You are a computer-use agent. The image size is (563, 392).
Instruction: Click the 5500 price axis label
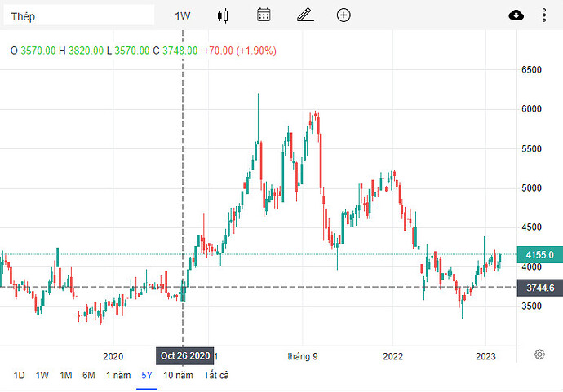coord(531,148)
